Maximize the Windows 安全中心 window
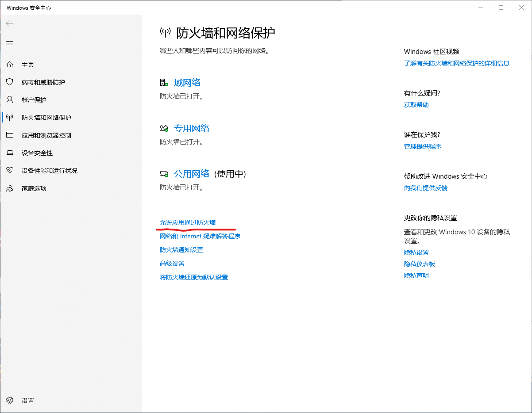The image size is (532, 413). 501,8
